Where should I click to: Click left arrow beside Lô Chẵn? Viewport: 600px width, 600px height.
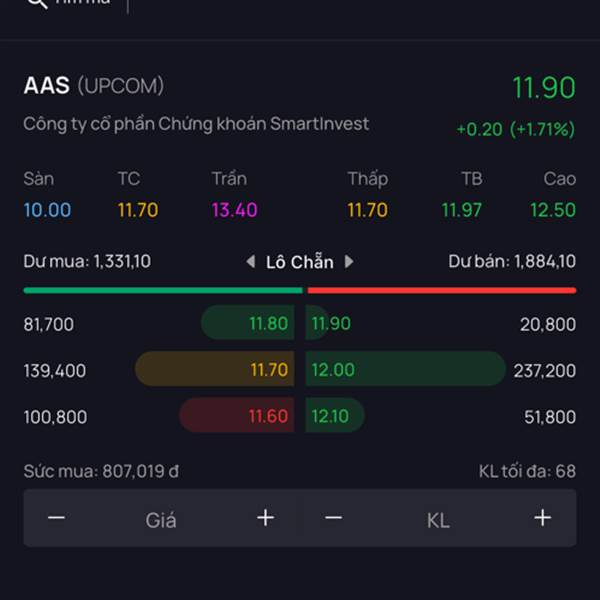pyautogui.click(x=251, y=262)
